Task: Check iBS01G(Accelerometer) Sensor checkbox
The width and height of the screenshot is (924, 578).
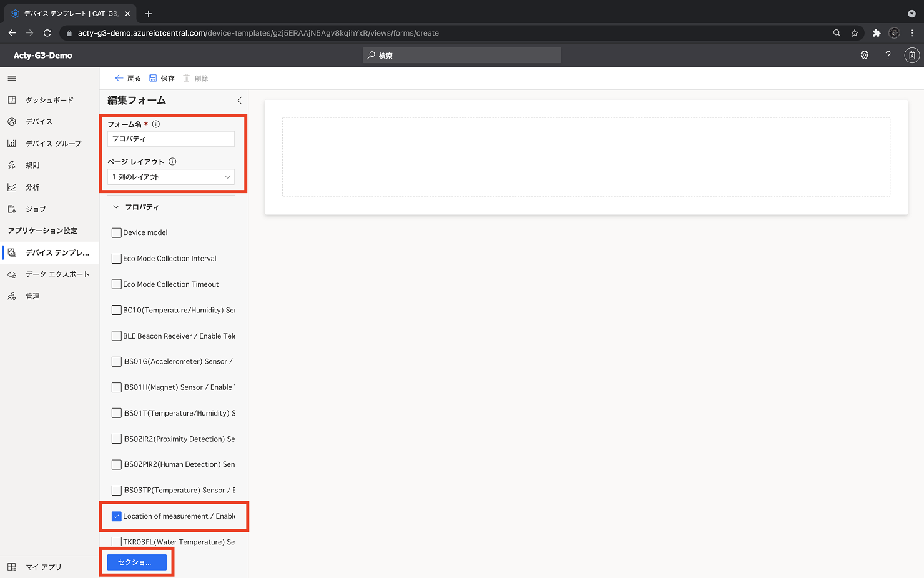Action: [x=117, y=362]
